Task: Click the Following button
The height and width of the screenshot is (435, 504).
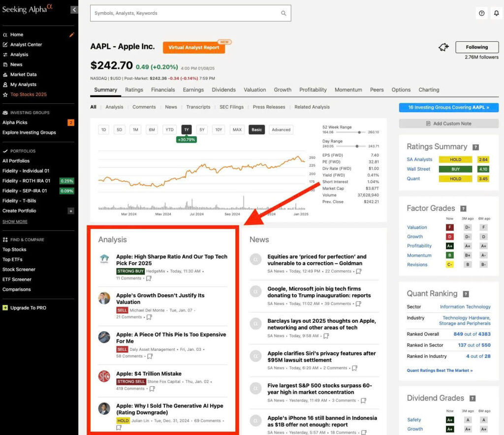Action: click(x=477, y=47)
